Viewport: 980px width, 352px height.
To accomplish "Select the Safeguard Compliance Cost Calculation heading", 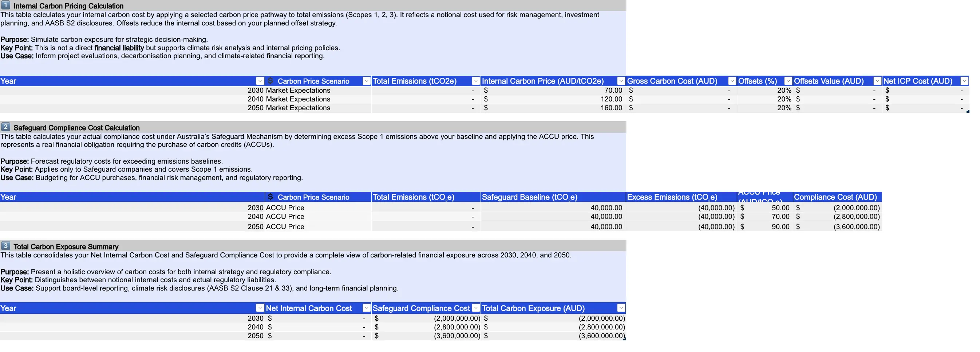I will pos(76,128).
